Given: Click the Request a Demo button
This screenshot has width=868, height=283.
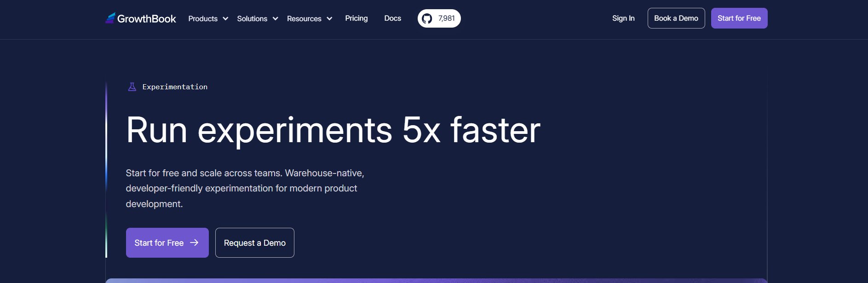Looking at the screenshot, I should pyautogui.click(x=255, y=243).
